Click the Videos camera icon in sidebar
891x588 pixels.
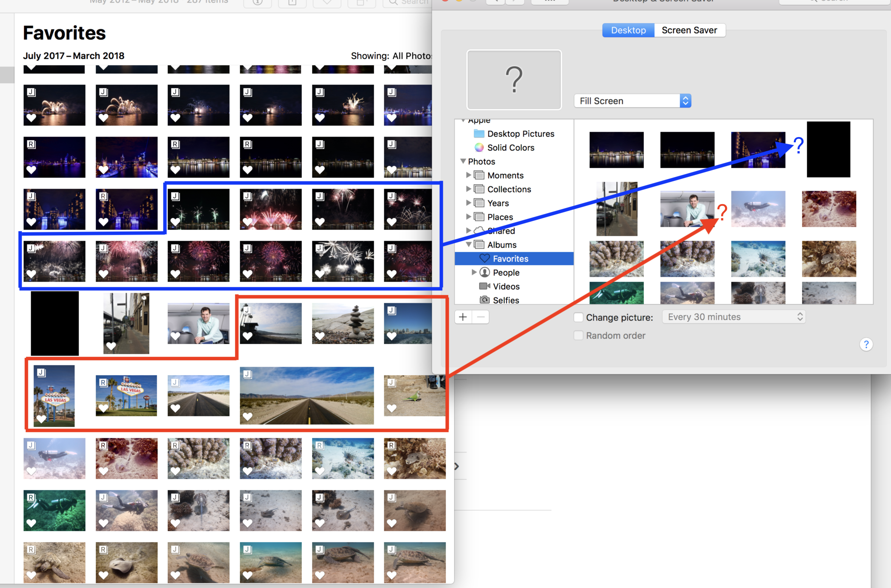(x=485, y=286)
